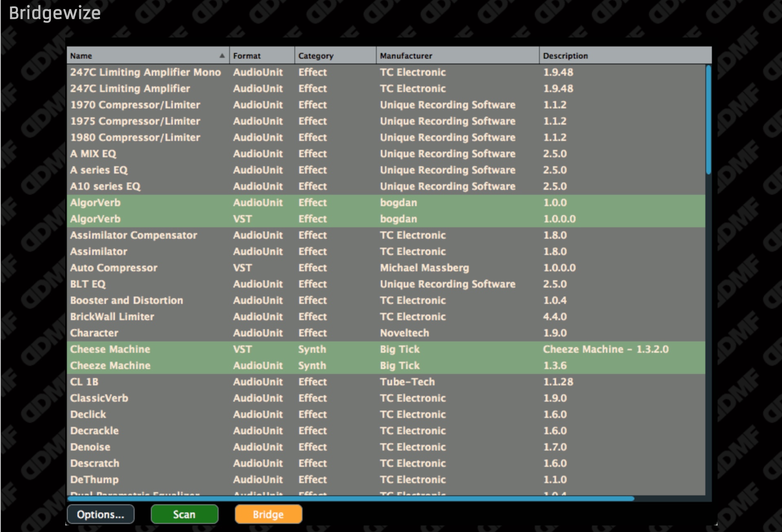Select the 1970 Compressor/Limiter row
Screen dimensions: 782x532
coord(386,105)
